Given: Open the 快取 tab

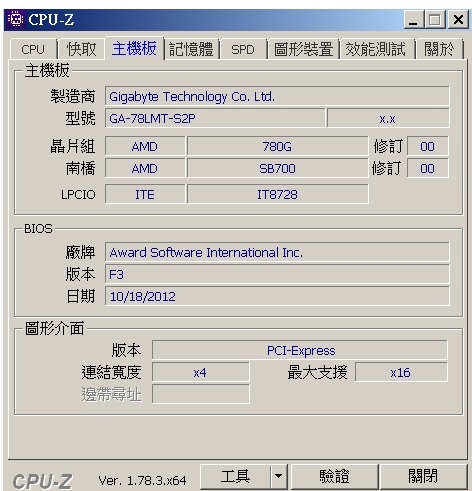Looking at the screenshot, I should 81,49.
